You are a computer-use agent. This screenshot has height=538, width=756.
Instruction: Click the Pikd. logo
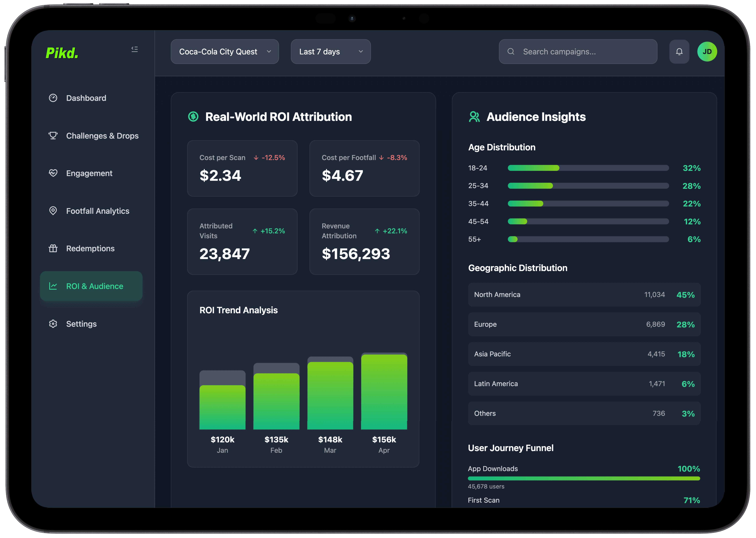tap(62, 53)
